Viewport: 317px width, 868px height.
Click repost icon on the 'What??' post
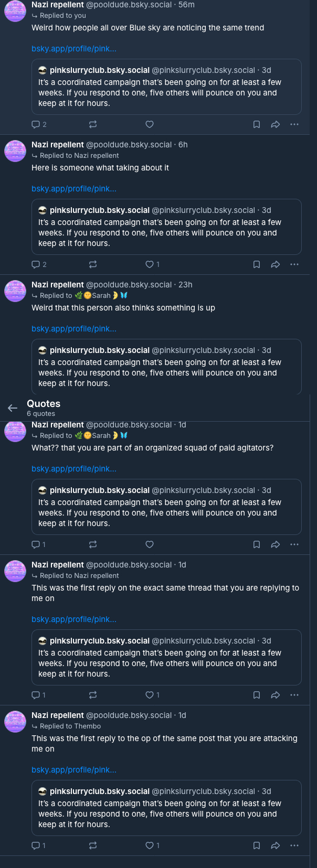(93, 544)
